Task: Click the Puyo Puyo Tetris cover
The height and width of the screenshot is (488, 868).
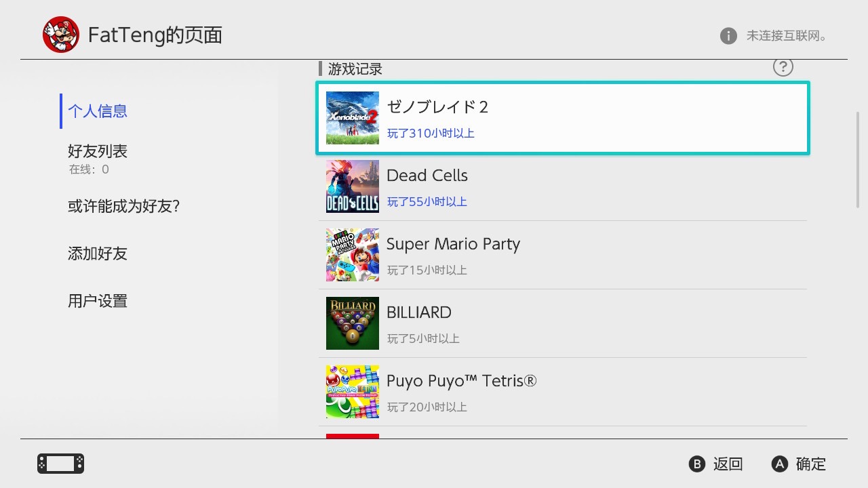Action: pyautogui.click(x=353, y=392)
